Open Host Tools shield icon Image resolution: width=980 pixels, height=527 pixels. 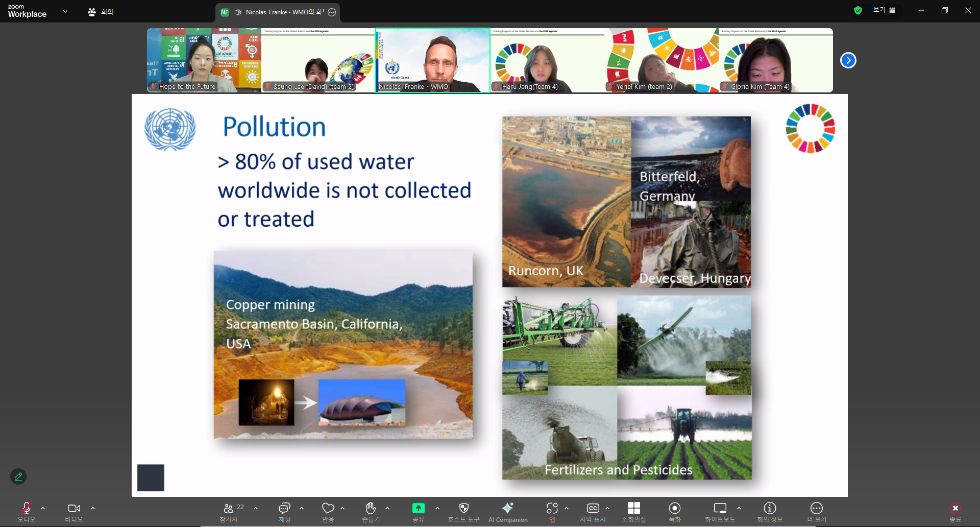(x=463, y=512)
